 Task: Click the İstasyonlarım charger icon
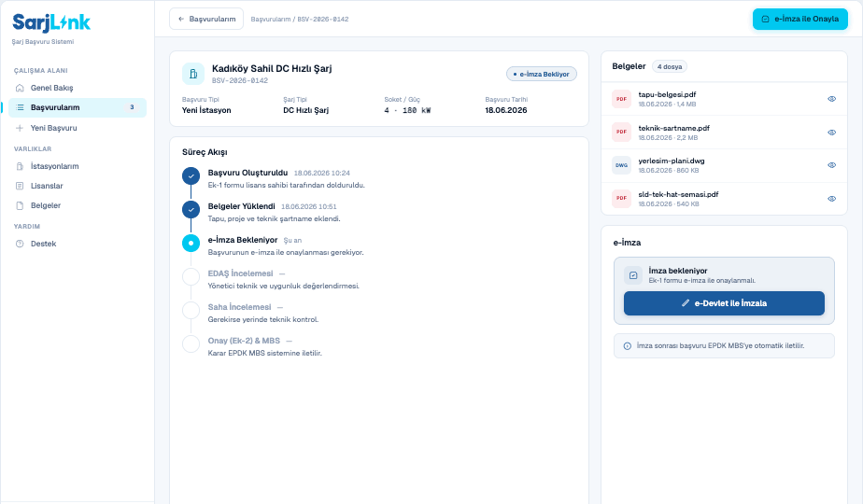tap(20, 166)
